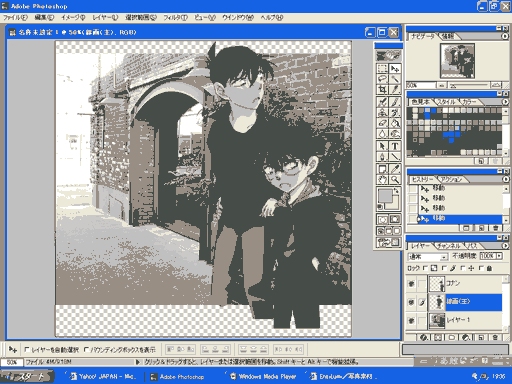Click the Start (スタート) button
Viewport: 512px width, 384px height.
[x=27, y=376]
